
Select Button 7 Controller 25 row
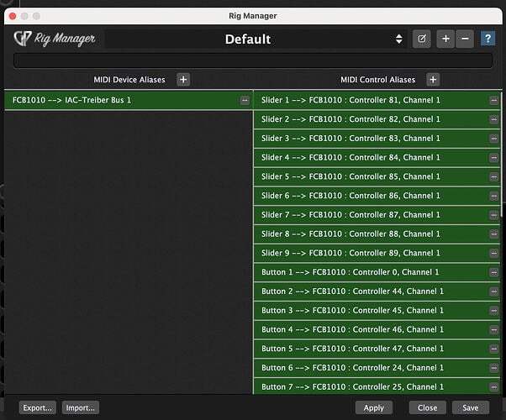(377, 386)
